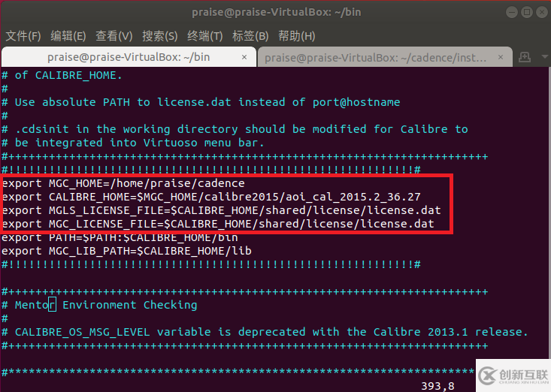This screenshot has height=392, width=551.
Task: Switch to the ~/bin terminal tab
Action: tap(129, 57)
